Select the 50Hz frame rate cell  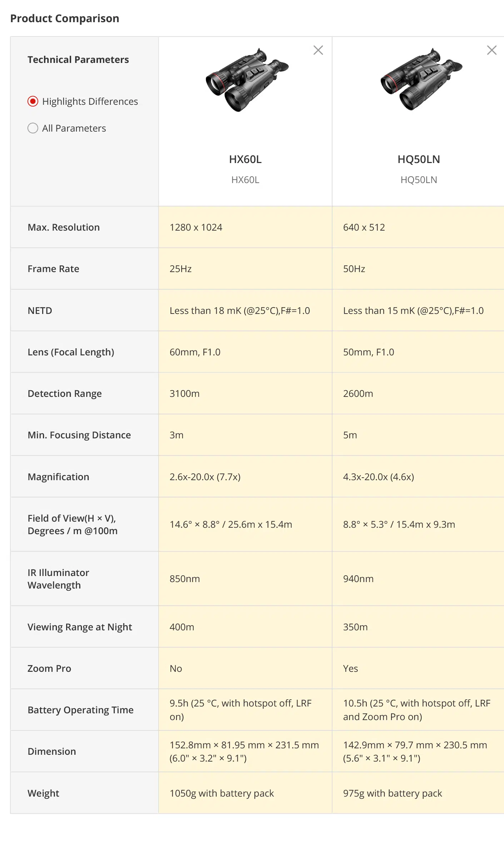[x=418, y=269]
